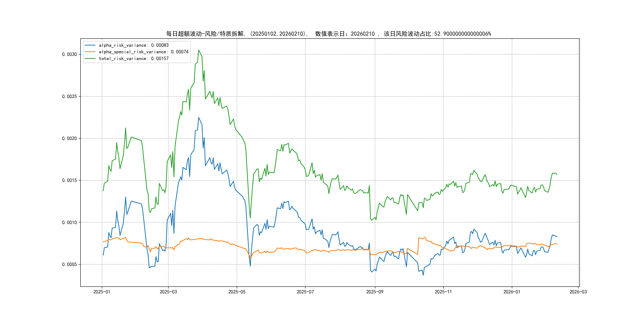Screen dimensions: 644x322
Task: Click the 2026-03 x-axis tick label
Action: tap(578, 292)
